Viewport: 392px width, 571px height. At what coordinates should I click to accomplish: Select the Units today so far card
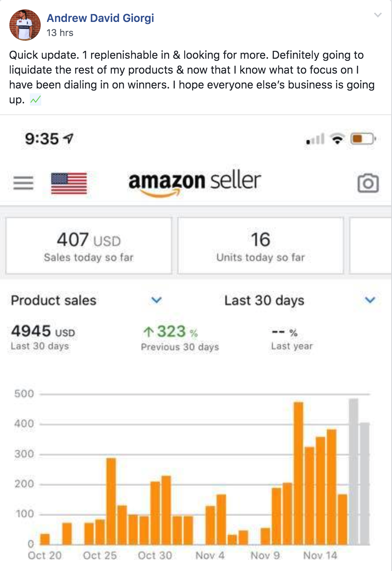coord(261,246)
